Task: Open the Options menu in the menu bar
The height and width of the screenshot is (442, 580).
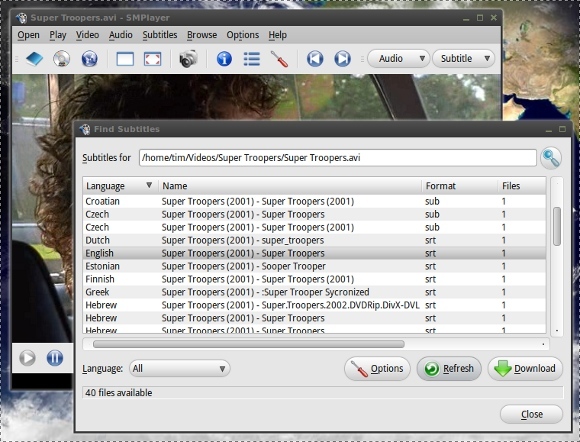Action: (x=243, y=35)
